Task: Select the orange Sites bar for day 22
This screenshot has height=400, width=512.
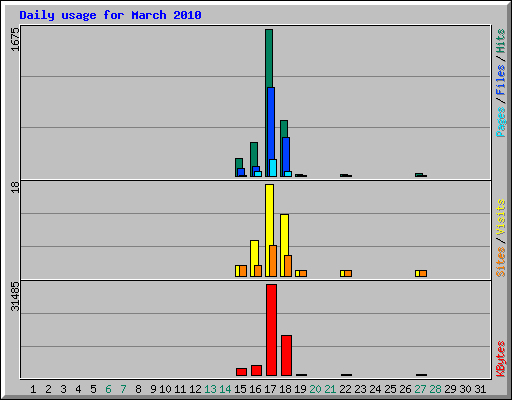Action: tap(348, 274)
